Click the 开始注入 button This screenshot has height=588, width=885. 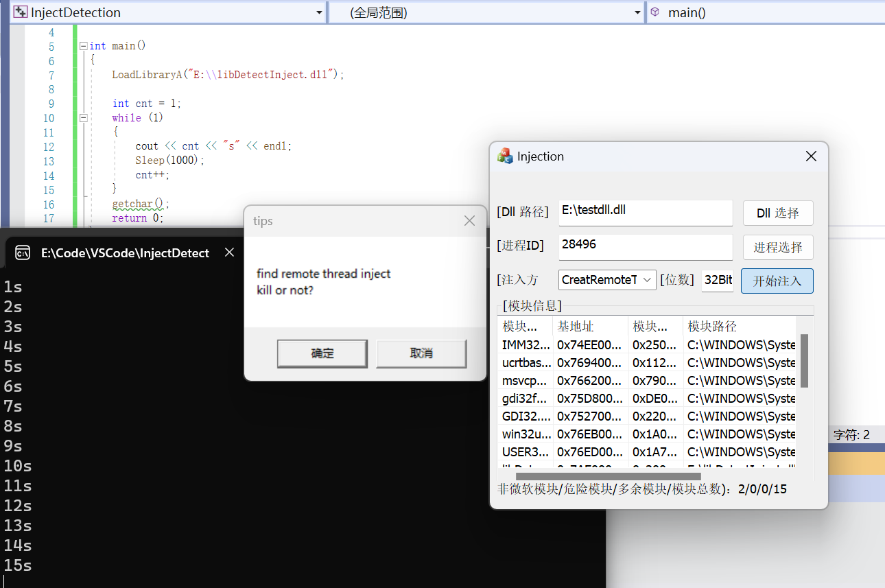[x=777, y=281]
